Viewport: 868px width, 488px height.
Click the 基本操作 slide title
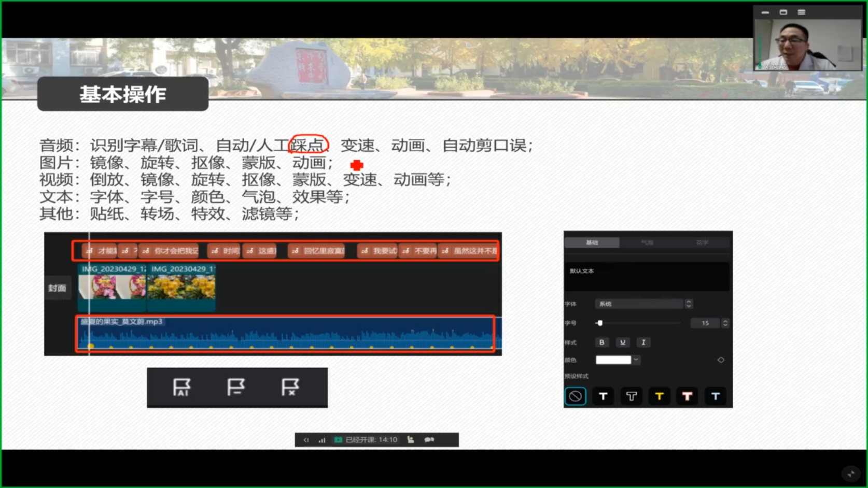(123, 94)
